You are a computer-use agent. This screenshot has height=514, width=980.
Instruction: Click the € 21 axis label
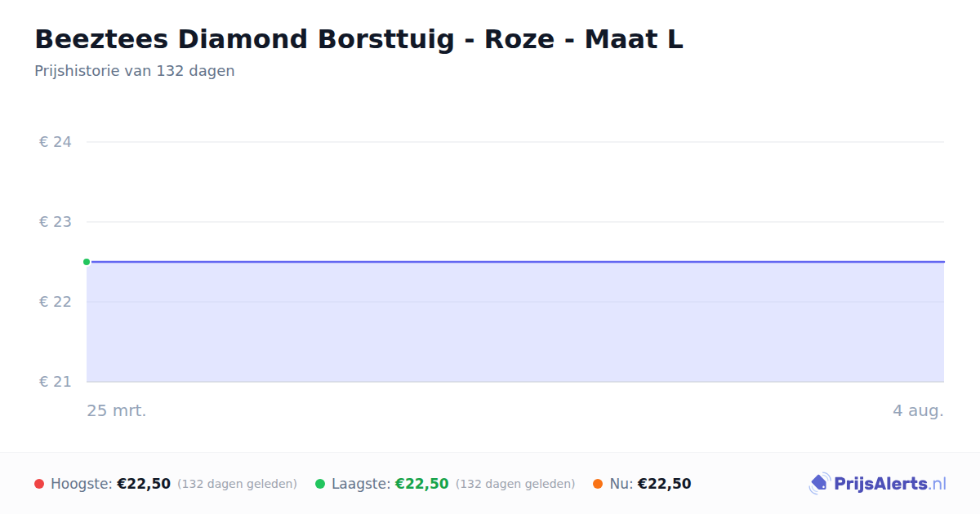[56, 382]
